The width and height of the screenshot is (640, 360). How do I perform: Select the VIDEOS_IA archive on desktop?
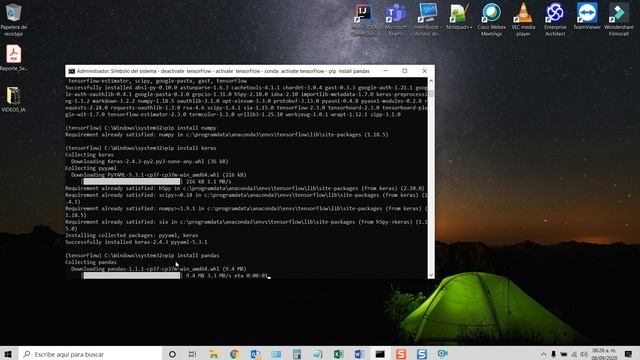(13, 99)
